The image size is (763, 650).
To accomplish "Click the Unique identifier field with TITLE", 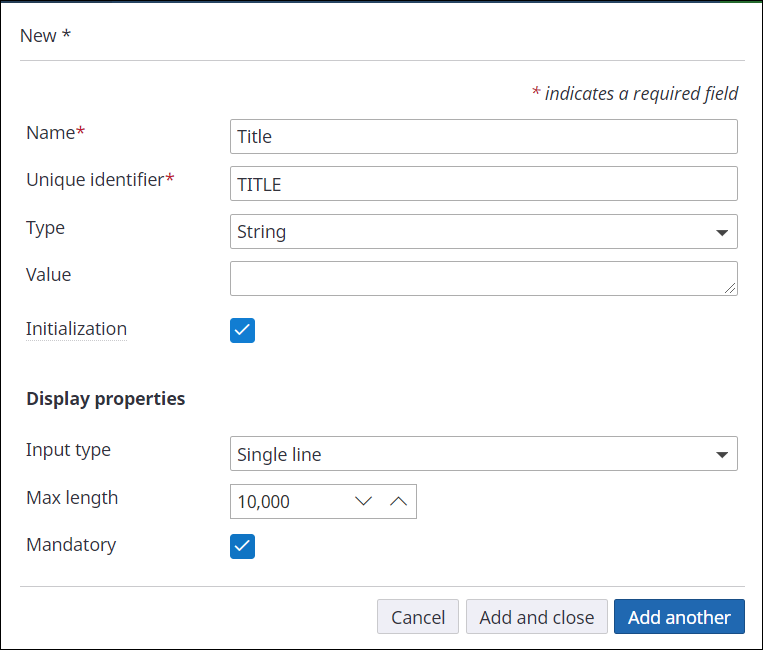I will tap(483, 184).
